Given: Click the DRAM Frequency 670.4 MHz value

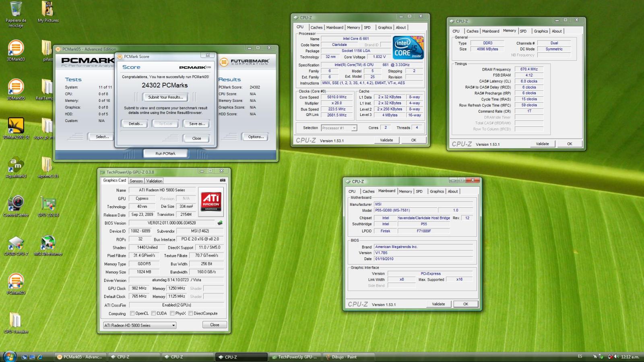Looking at the screenshot, I should click(529, 69).
